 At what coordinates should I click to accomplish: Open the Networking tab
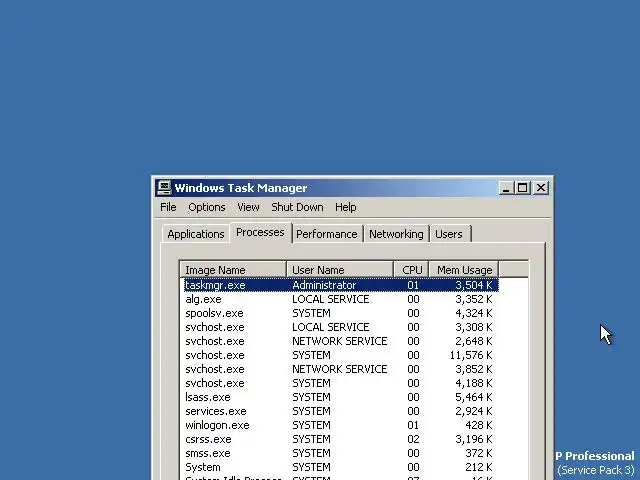396,234
